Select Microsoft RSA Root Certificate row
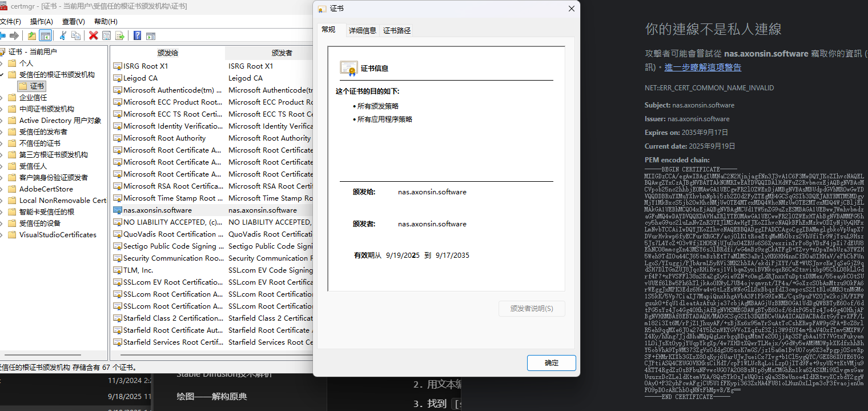868x411 pixels. [212, 186]
